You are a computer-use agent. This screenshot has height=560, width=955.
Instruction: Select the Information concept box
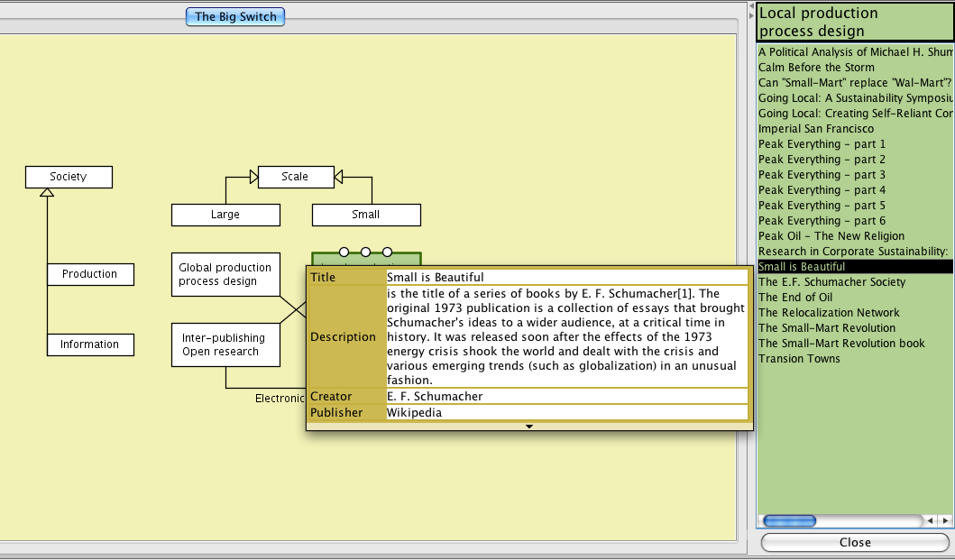pos(90,344)
